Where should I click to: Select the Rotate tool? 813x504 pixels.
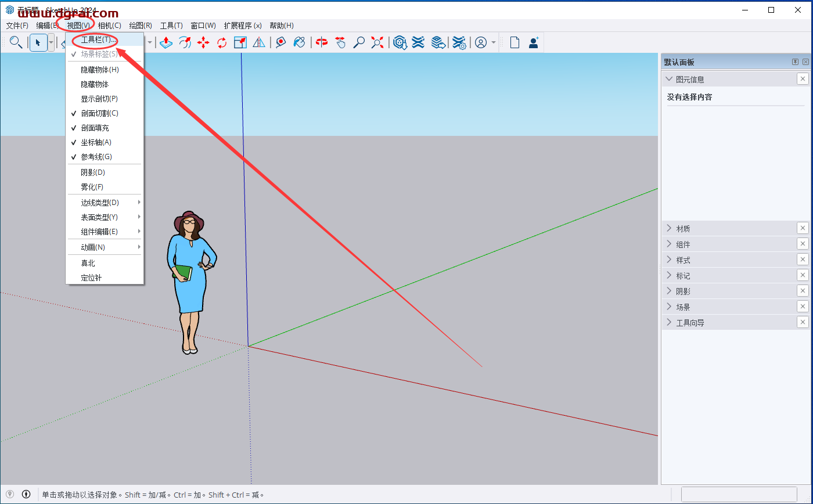(x=222, y=42)
